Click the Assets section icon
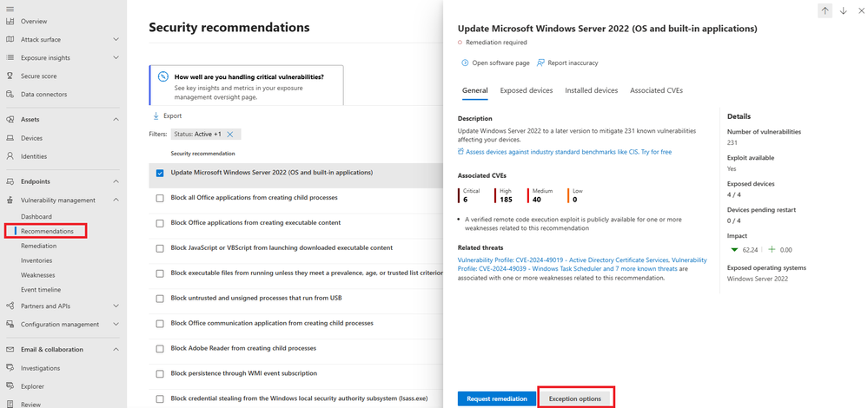The height and width of the screenshot is (408, 868). pyautogui.click(x=10, y=119)
